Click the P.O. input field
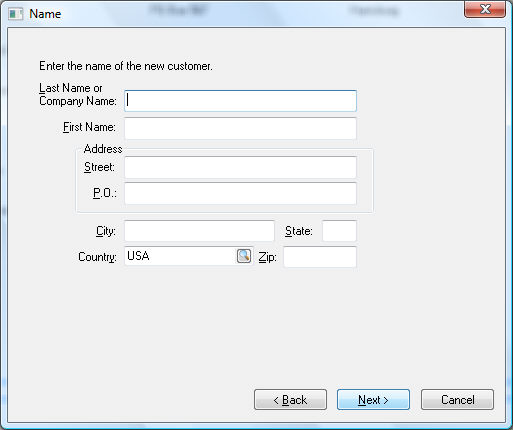This screenshot has width=513, height=430. click(x=240, y=193)
